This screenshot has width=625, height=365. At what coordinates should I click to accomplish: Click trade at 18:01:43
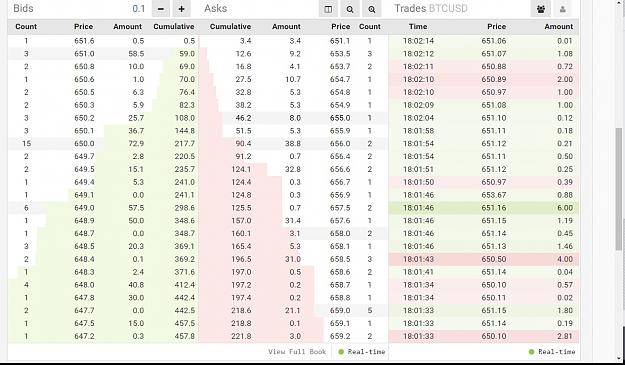coord(418,259)
